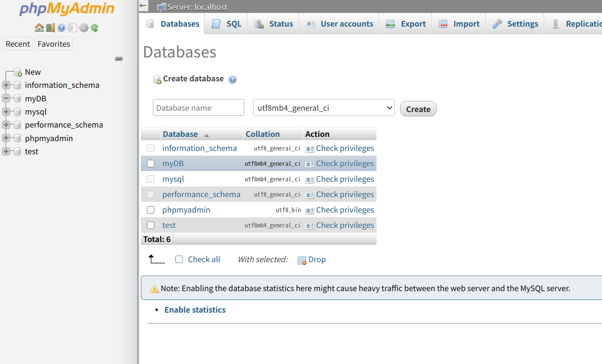Switch to the SQL tab

click(x=226, y=23)
